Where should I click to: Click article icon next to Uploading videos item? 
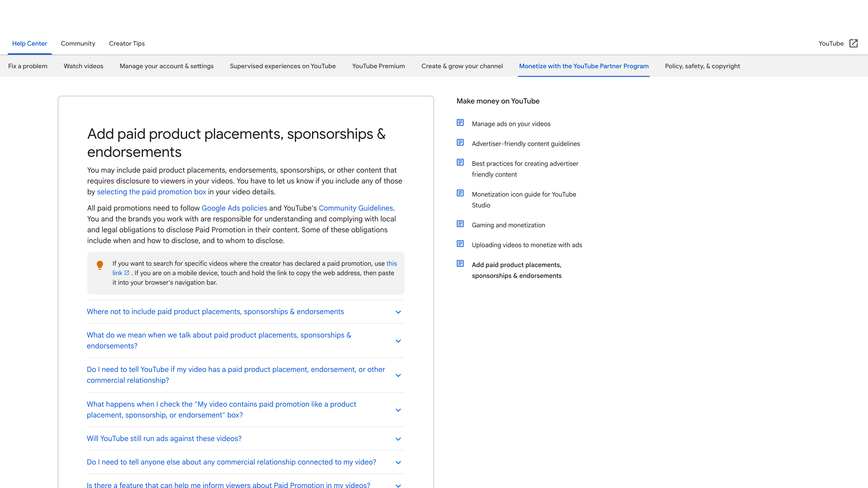point(460,244)
